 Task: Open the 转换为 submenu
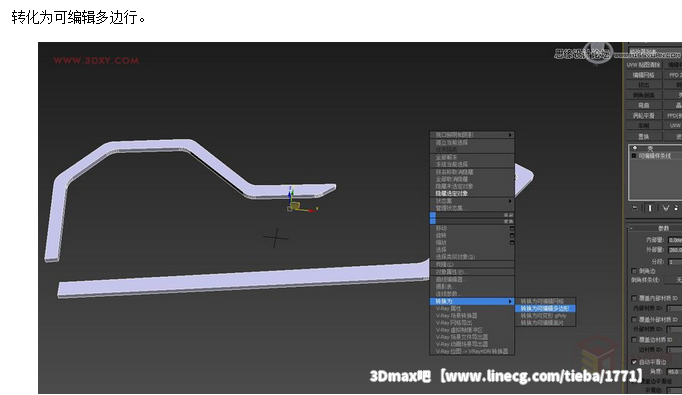click(472, 301)
